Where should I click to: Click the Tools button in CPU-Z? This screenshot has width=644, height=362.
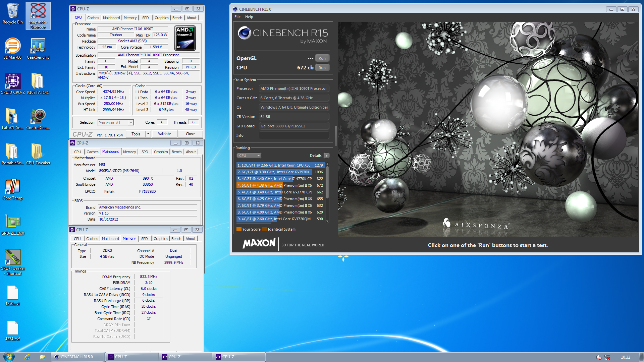(x=136, y=134)
